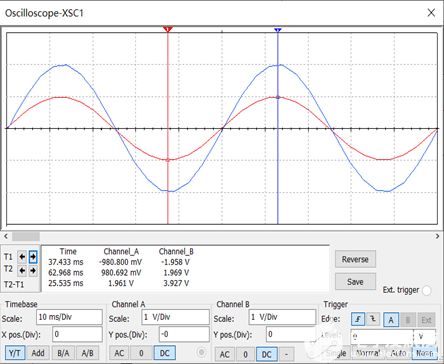
Task: Open Timebase Scale 10 ms/Div field
Action: (69, 317)
